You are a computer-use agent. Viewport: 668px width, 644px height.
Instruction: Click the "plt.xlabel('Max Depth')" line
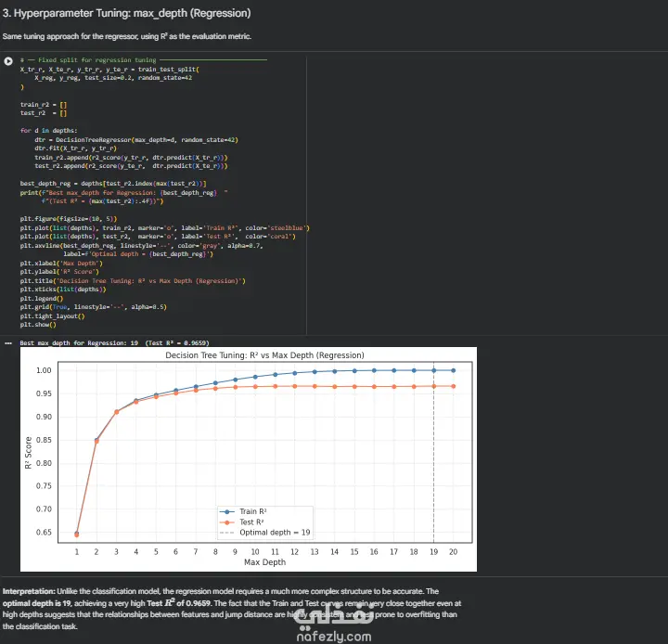[x=61, y=263]
